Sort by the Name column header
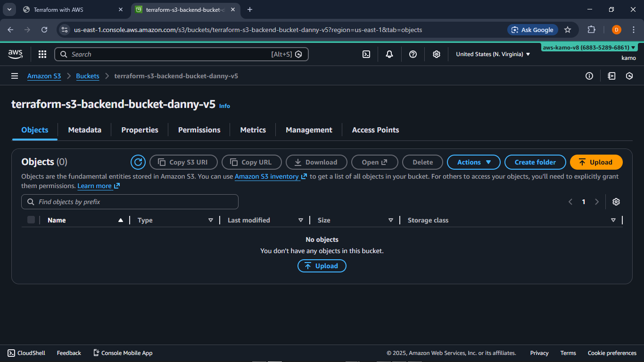Image resolution: width=644 pixels, height=362 pixels. (57, 220)
